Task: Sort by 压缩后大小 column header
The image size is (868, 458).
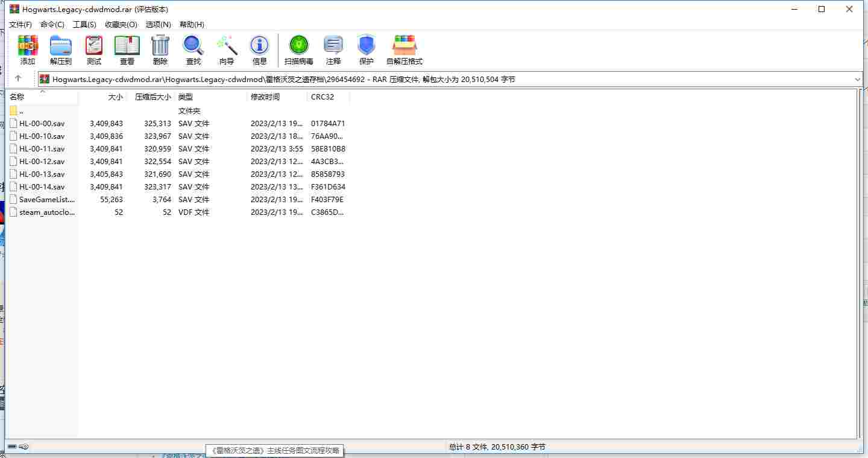Action: tap(151, 97)
